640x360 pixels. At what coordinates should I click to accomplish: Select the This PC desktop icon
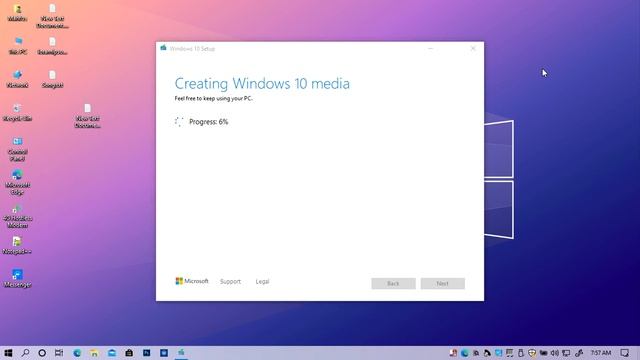pos(18,46)
